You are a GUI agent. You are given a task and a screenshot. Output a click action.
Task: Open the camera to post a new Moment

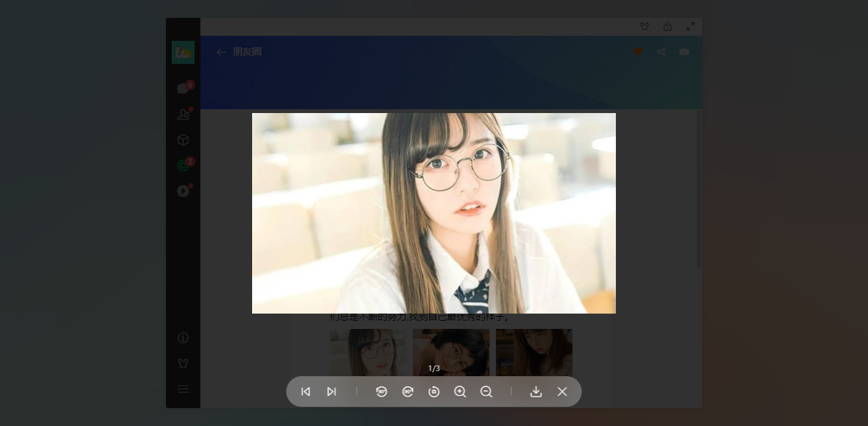(684, 52)
